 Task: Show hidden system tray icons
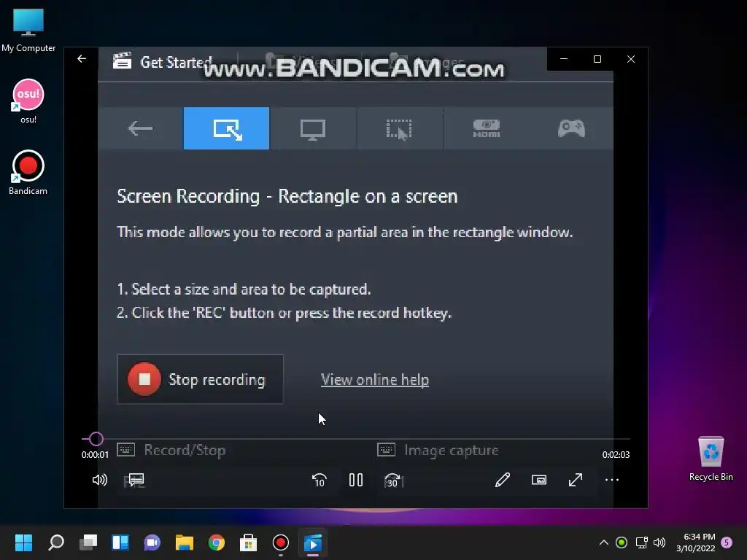click(x=603, y=542)
